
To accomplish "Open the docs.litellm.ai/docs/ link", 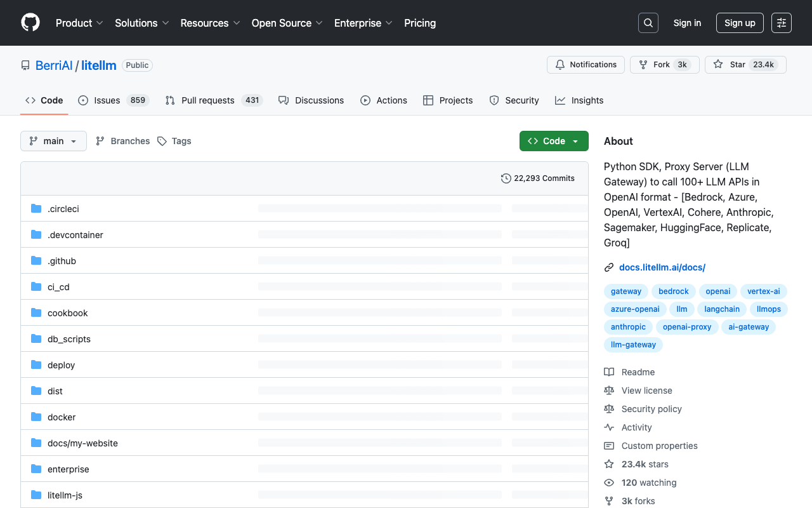I will 662,267.
